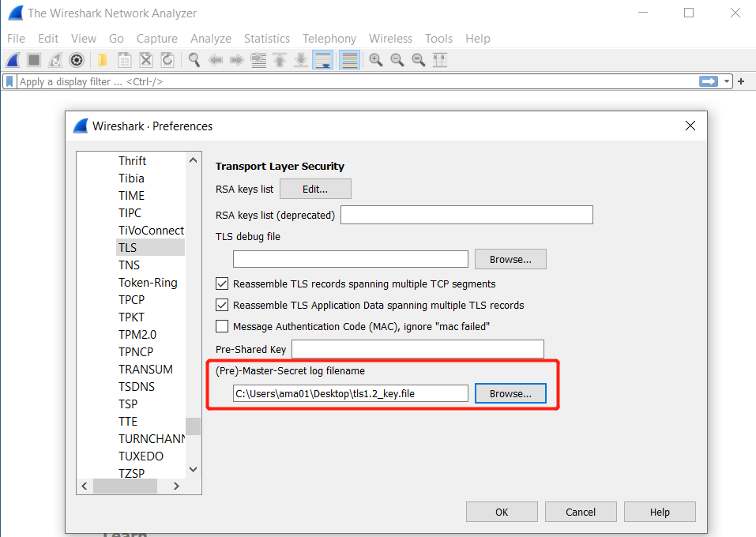Open the Tools menu
The height and width of the screenshot is (537, 756).
pos(438,39)
